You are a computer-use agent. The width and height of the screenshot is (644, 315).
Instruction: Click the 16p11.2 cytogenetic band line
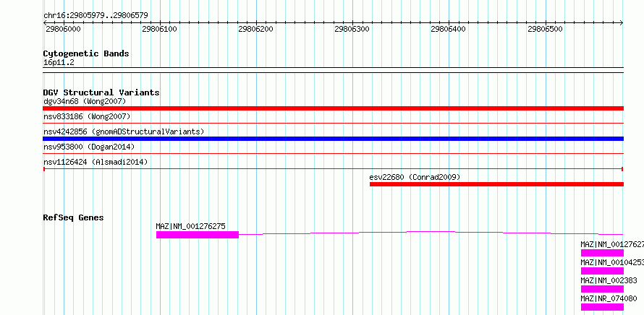click(x=333, y=70)
